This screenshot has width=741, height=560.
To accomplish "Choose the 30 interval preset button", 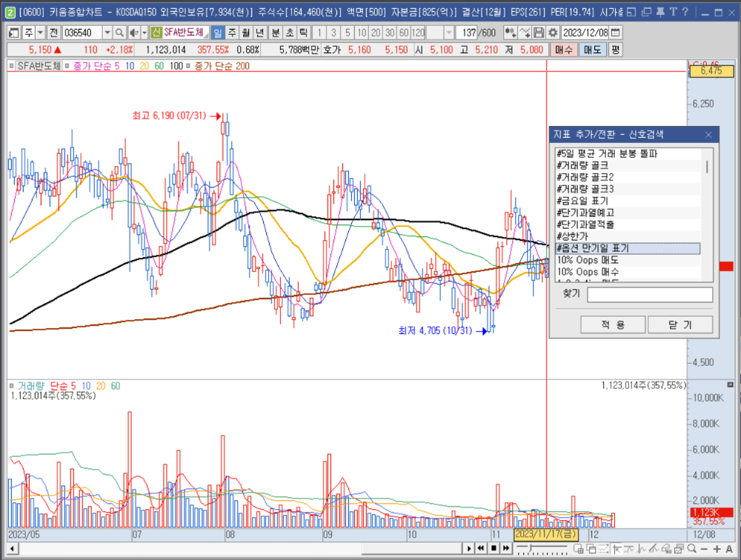I will pos(390,33).
